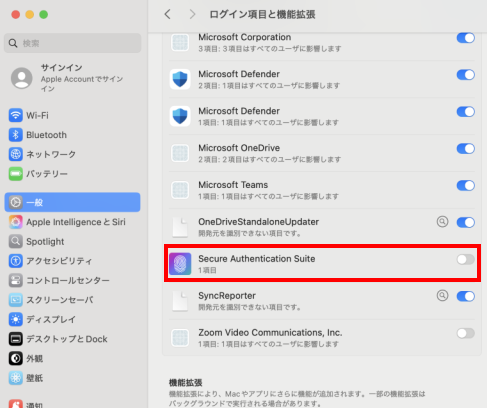Click the SyncReporter title text

point(227,296)
